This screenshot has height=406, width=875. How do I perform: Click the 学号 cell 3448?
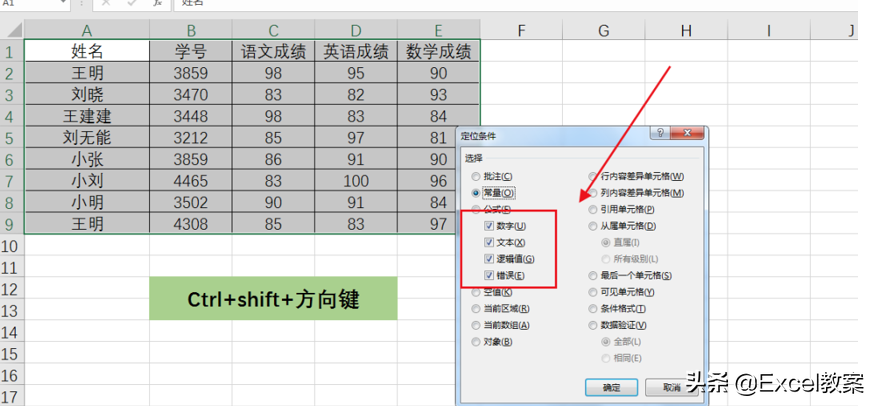click(191, 116)
